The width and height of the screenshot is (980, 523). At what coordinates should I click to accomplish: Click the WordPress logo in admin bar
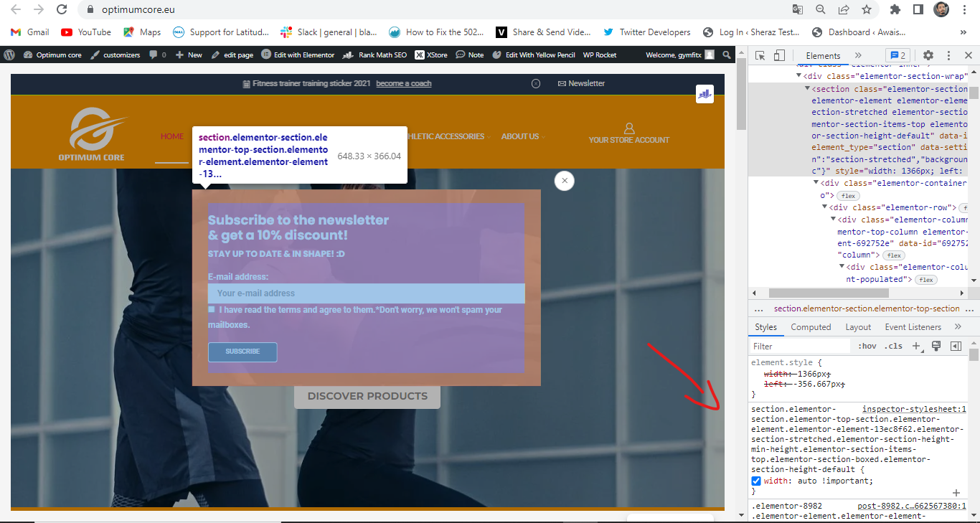[x=9, y=55]
